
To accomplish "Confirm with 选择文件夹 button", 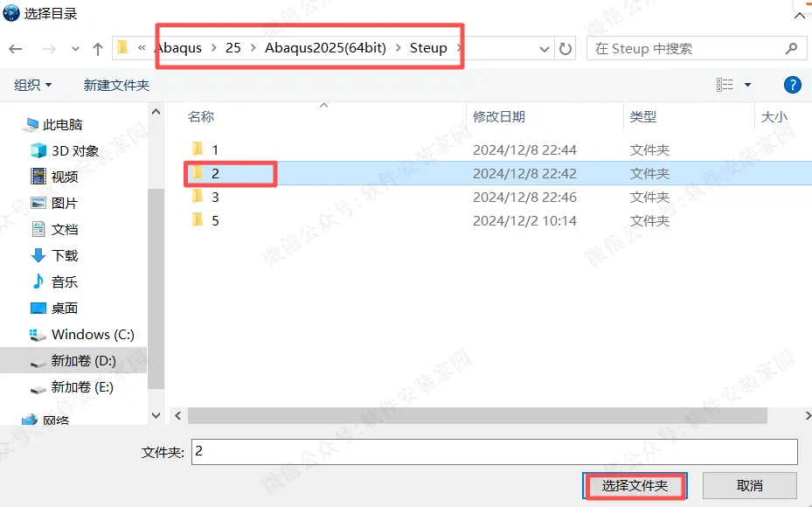I will (635, 486).
